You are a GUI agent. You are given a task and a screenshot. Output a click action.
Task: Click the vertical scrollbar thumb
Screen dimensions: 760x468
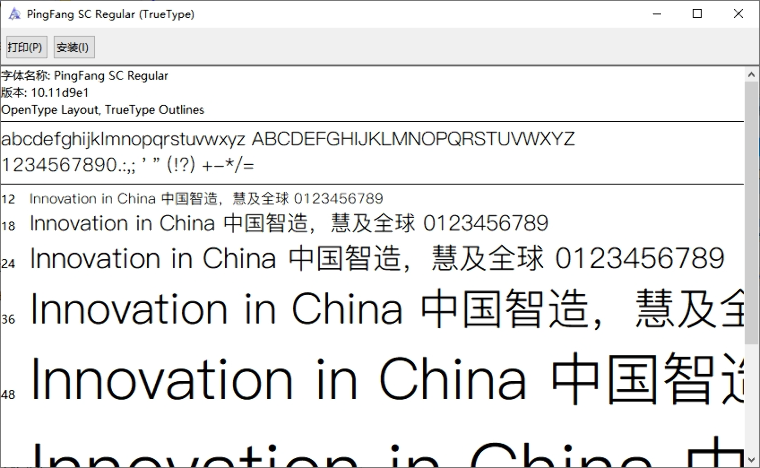[x=751, y=213]
